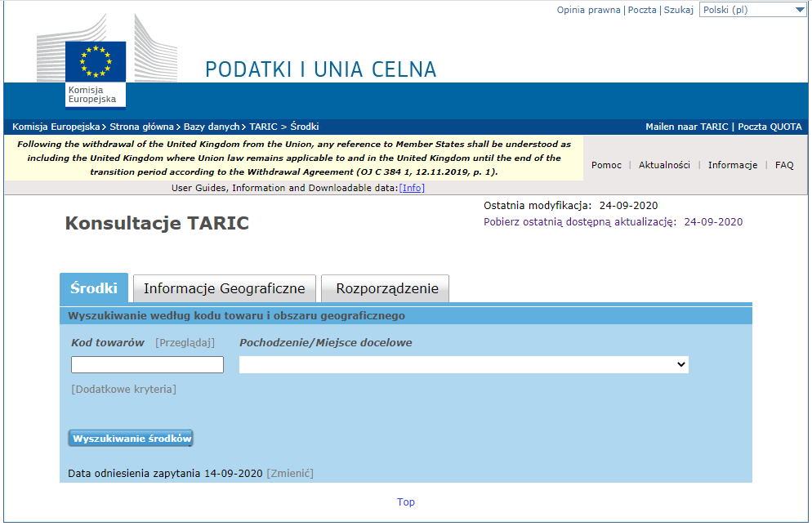The image size is (812, 526).
Task: Open the Informacje Geograficzne tab
Action: click(224, 288)
